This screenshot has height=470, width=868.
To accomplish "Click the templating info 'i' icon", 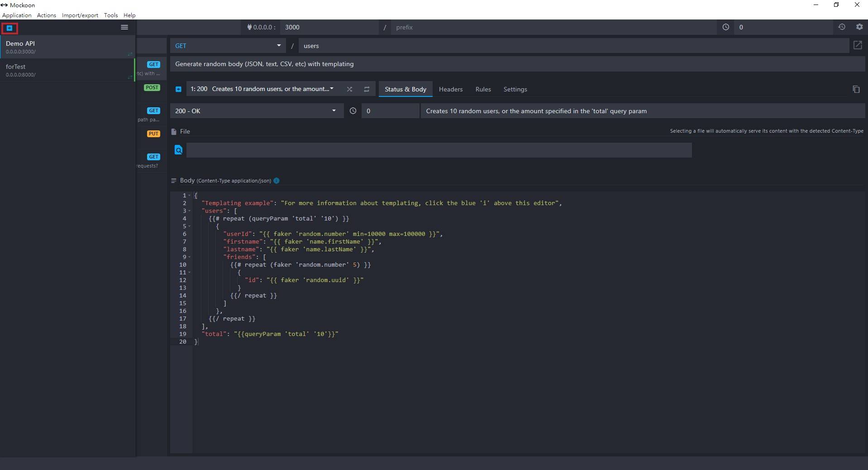I will (277, 181).
